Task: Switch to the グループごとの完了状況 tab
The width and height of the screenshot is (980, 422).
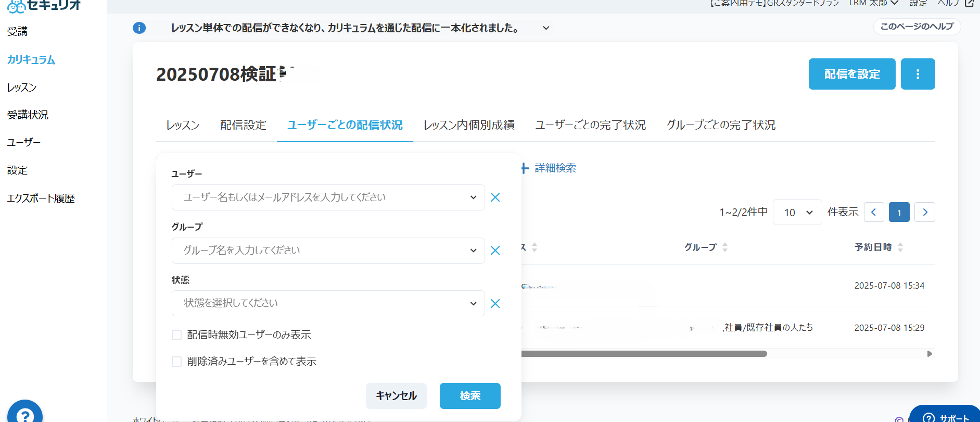Action: (721, 125)
